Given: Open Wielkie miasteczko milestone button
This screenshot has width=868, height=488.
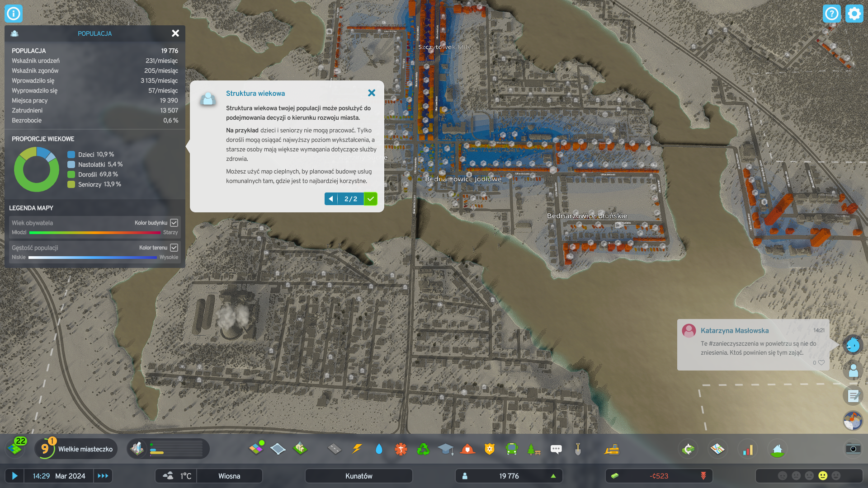Looking at the screenshot, I should pos(76,449).
